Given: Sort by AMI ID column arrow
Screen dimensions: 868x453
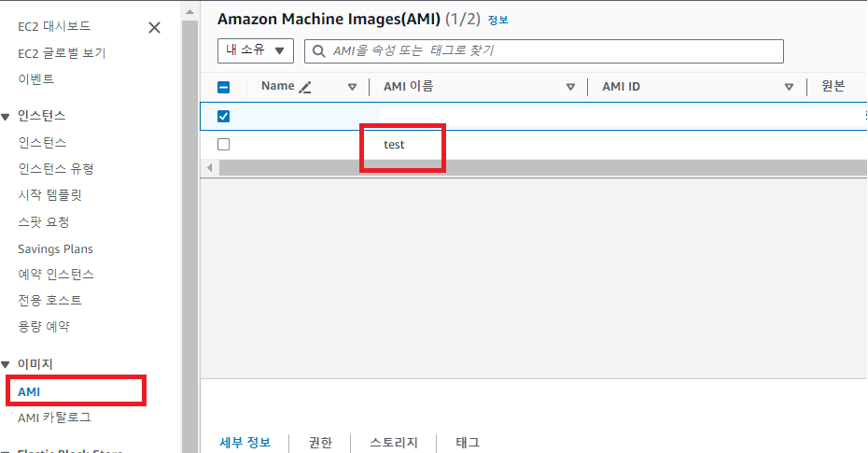Looking at the screenshot, I should point(790,87).
